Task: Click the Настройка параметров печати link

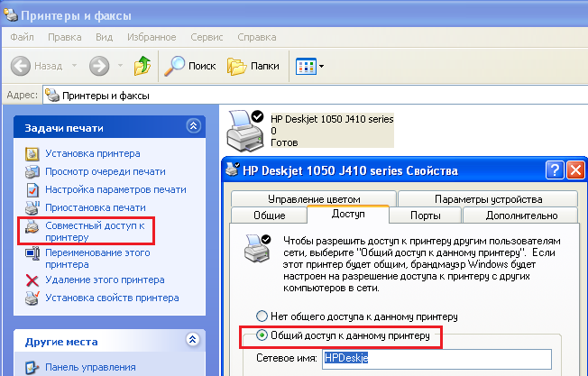Action: point(115,189)
